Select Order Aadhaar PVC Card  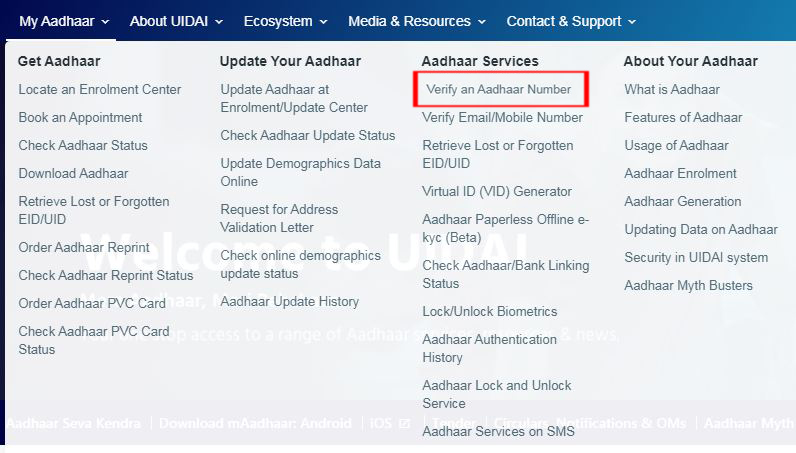coord(92,303)
